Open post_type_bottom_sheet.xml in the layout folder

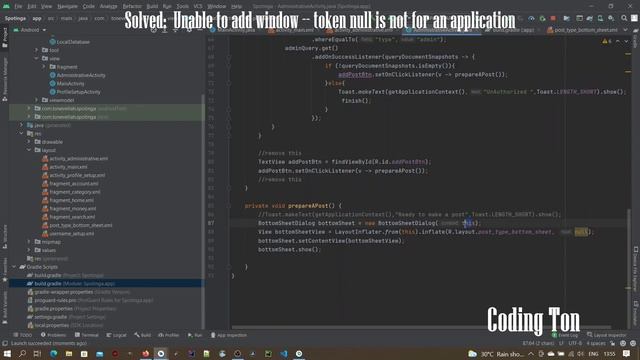pos(77,225)
